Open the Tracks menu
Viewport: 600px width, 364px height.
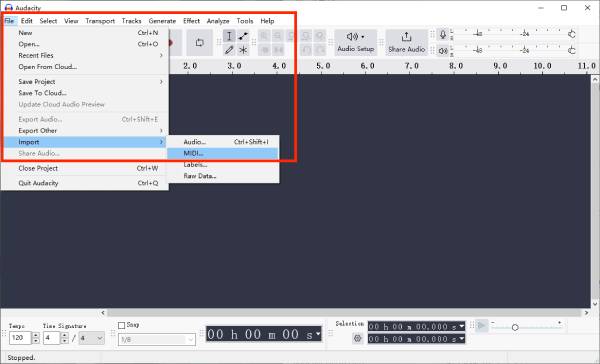[x=132, y=21]
